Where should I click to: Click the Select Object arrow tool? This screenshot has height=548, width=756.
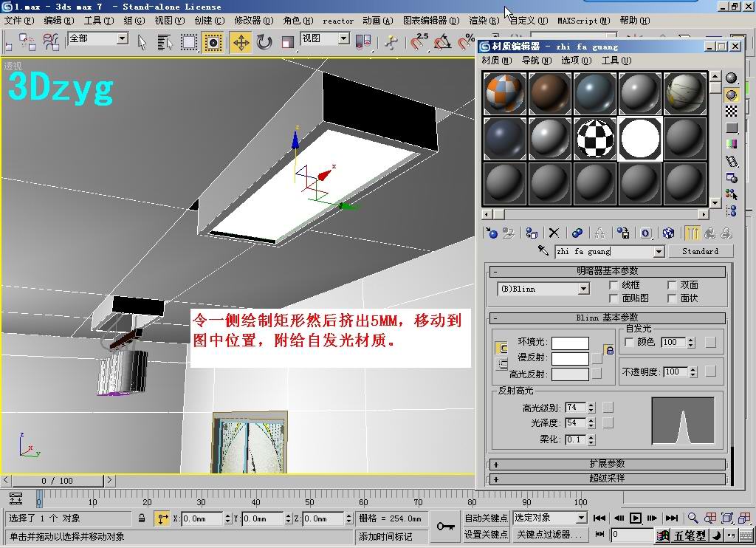142,42
